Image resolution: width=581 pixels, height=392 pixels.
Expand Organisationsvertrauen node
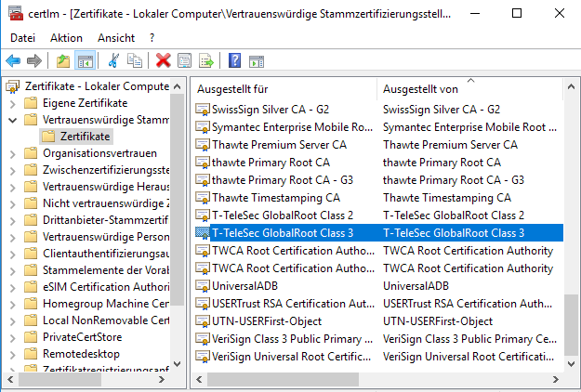click(x=13, y=154)
